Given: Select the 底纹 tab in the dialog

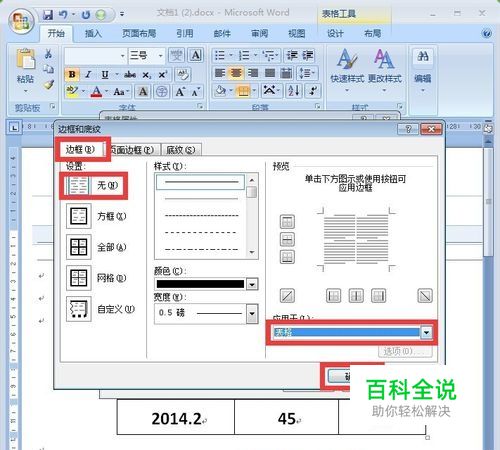Looking at the screenshot, I should click(180, 150).
